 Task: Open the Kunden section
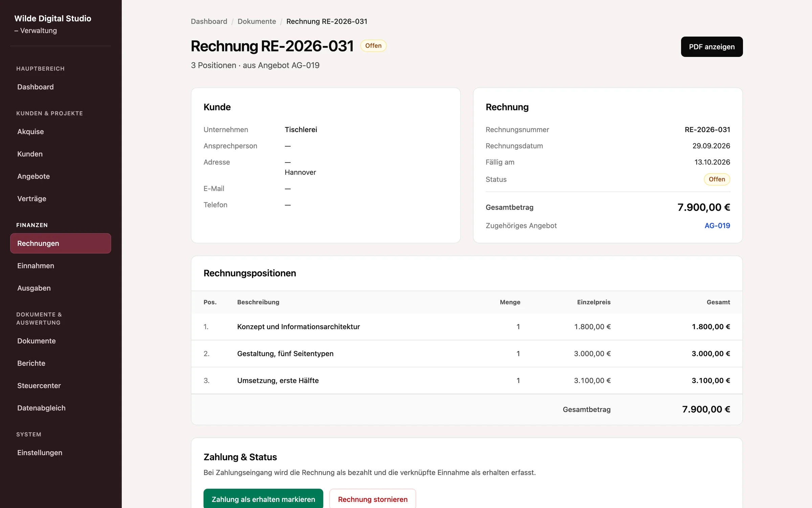pos(61,154)
